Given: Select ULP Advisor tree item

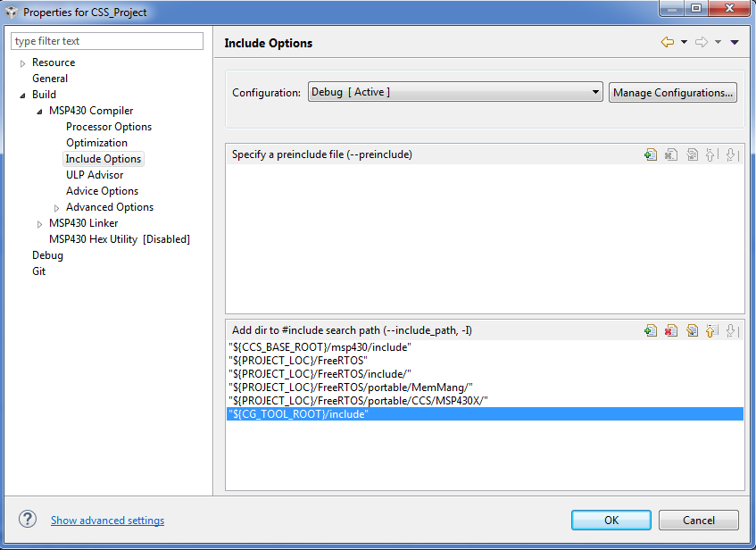Looking at the screenshot, I should (x=95, y=175).
